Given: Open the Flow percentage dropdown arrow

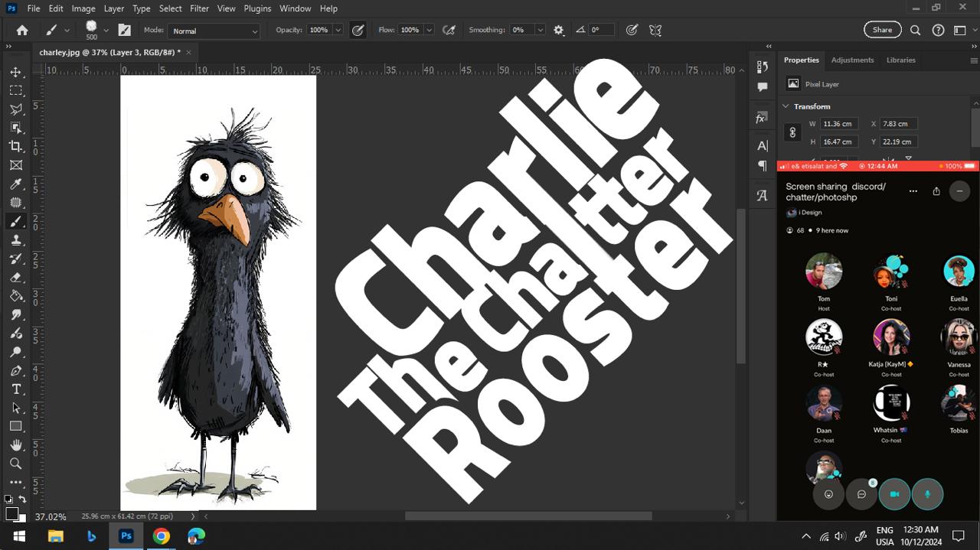Looking at the screenshot, I should (x=428, y=30).
